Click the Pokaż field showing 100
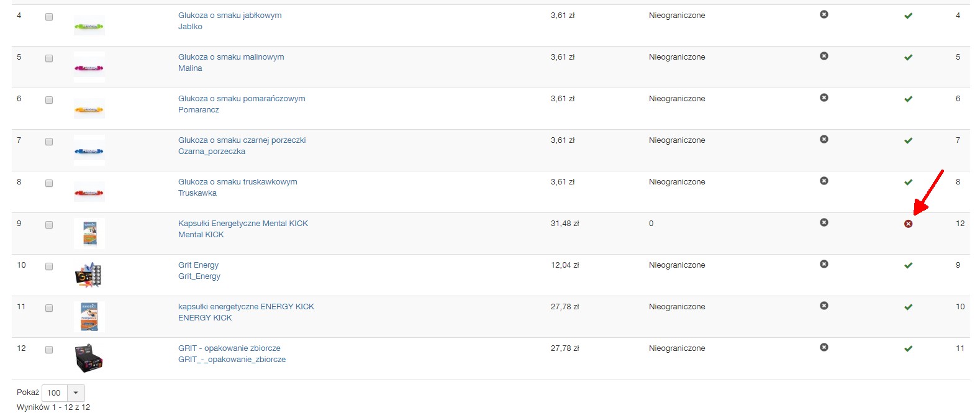 coord(54,393)
